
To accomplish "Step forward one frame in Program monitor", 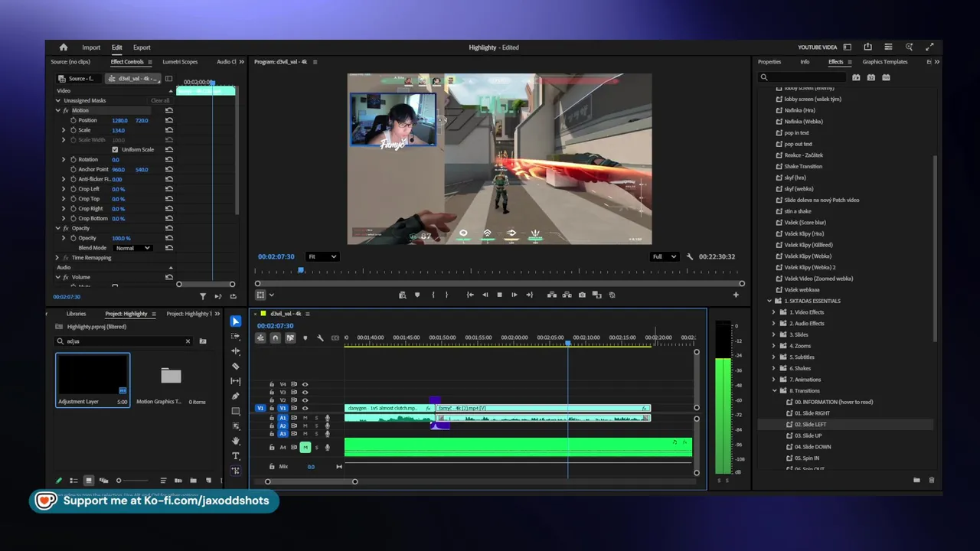I will (x=514, y=295).
